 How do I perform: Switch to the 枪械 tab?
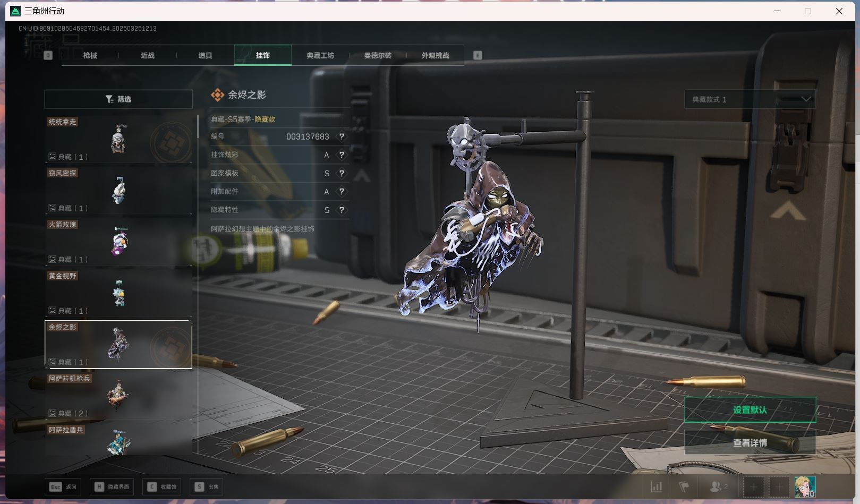click(x=90, y=55)
